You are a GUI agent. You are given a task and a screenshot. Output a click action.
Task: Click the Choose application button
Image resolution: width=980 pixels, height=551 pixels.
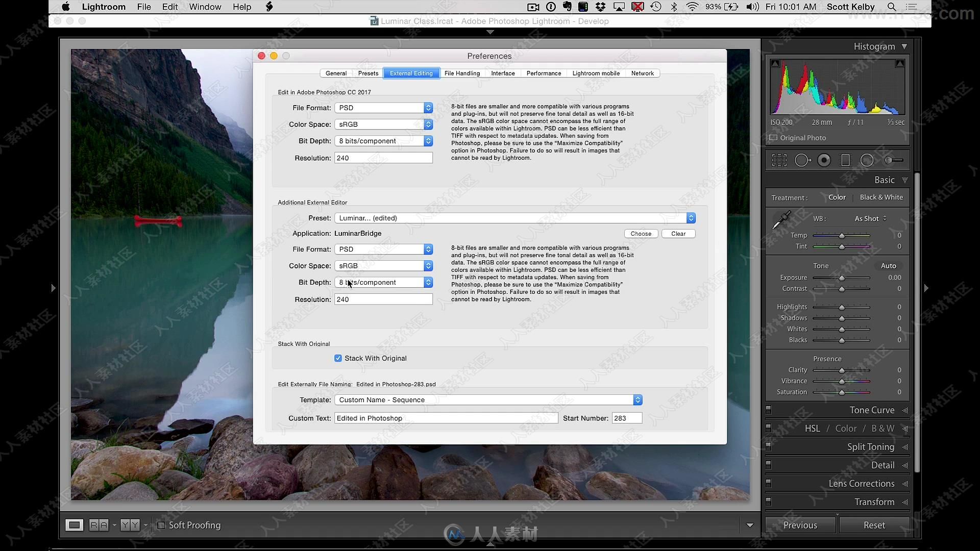click(x=641, y=234)
